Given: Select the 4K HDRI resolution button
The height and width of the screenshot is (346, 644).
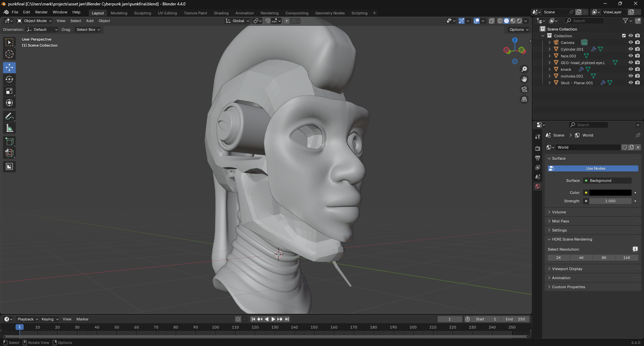Looking at the screenshot, I should click(x=581, y=258).
